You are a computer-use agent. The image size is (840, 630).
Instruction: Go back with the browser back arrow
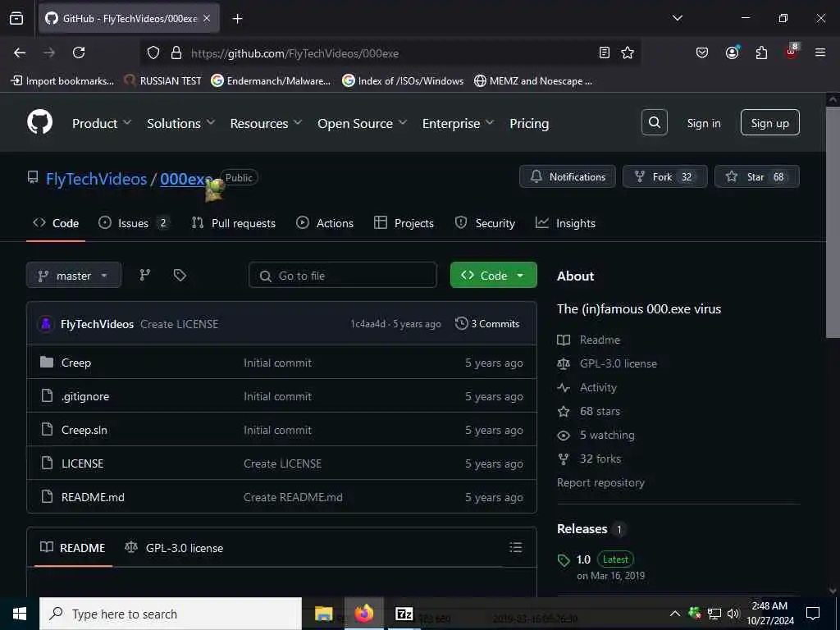pyautogui.click(x=20, y=52)
